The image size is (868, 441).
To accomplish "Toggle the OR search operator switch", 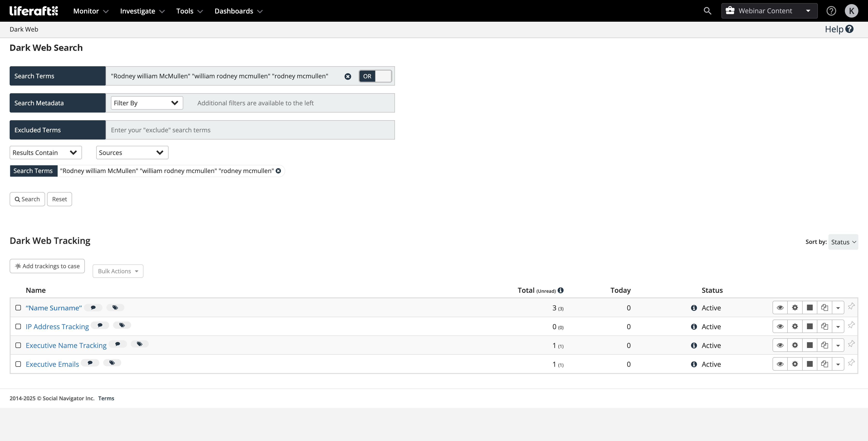I will (375, 76).
